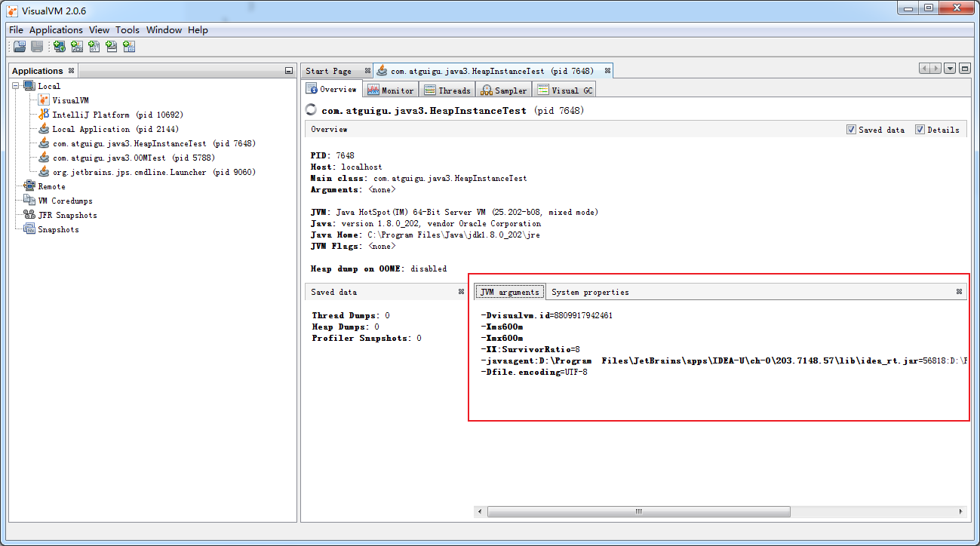The height and width of the screenshot is (546, 980).
Task: Close the JVM arguments details panel
Action: (959, 292)
